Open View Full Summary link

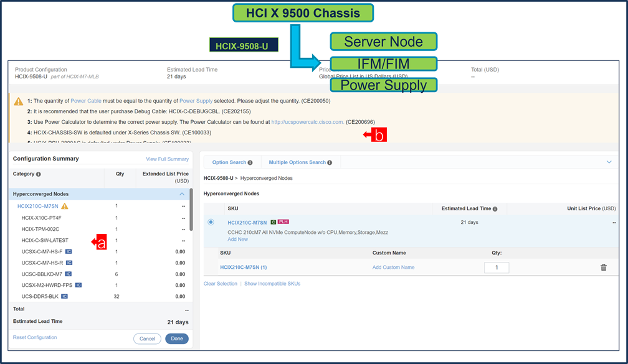coord(167,159)
